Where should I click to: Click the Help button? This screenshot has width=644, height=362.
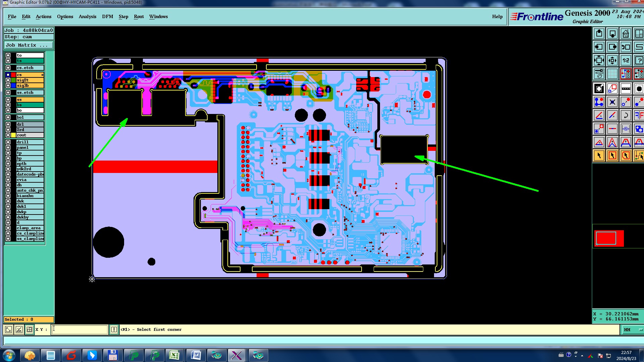point(497,16)
